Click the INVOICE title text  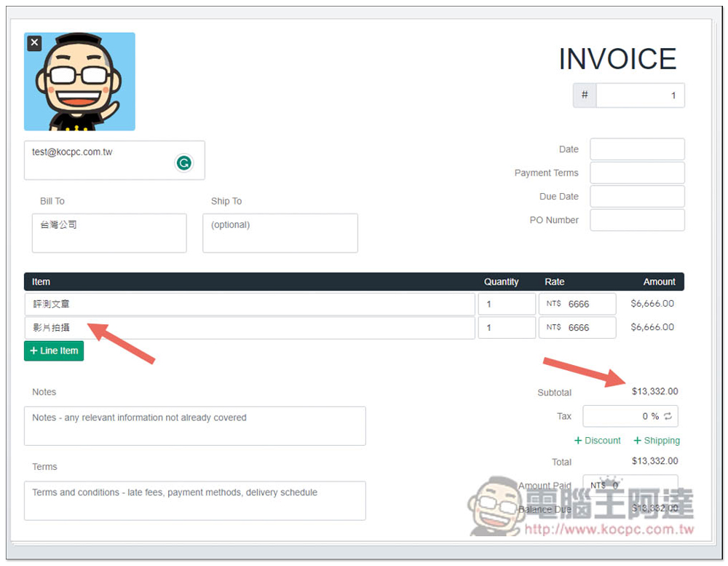coord(617,59)
